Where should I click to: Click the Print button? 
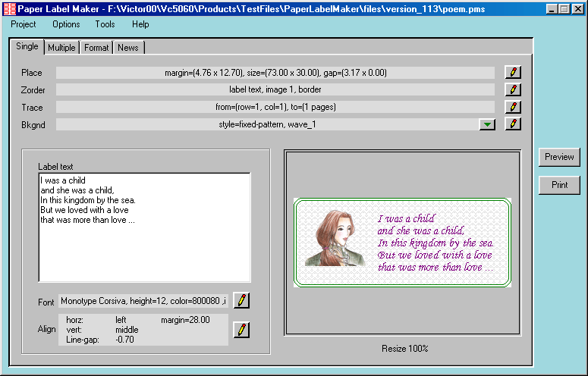(x=560, y=185)
